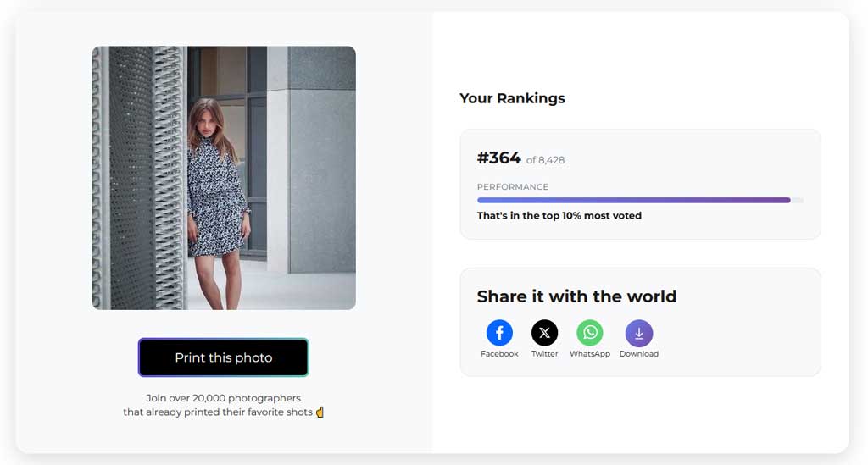Click the unfilled end of performance bar
The width and height of the screenshot is (868, 465).
[x=797, y=200]
